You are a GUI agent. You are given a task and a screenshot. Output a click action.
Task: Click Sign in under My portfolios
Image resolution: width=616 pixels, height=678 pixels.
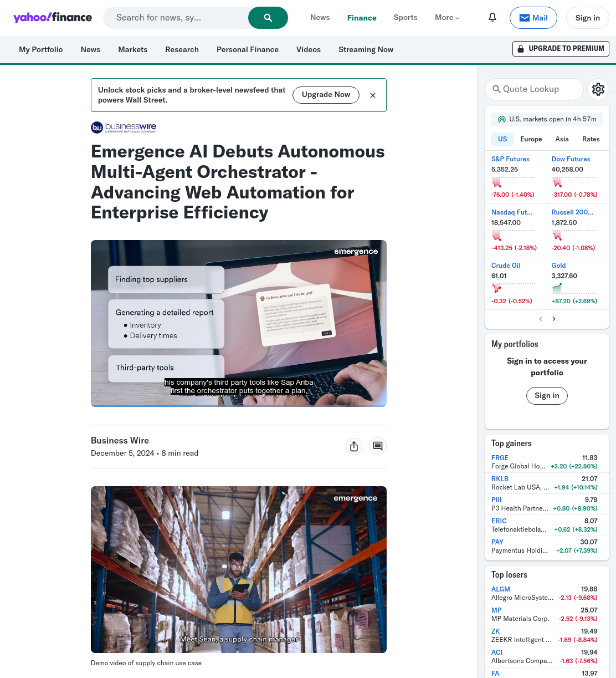point(547,395)
